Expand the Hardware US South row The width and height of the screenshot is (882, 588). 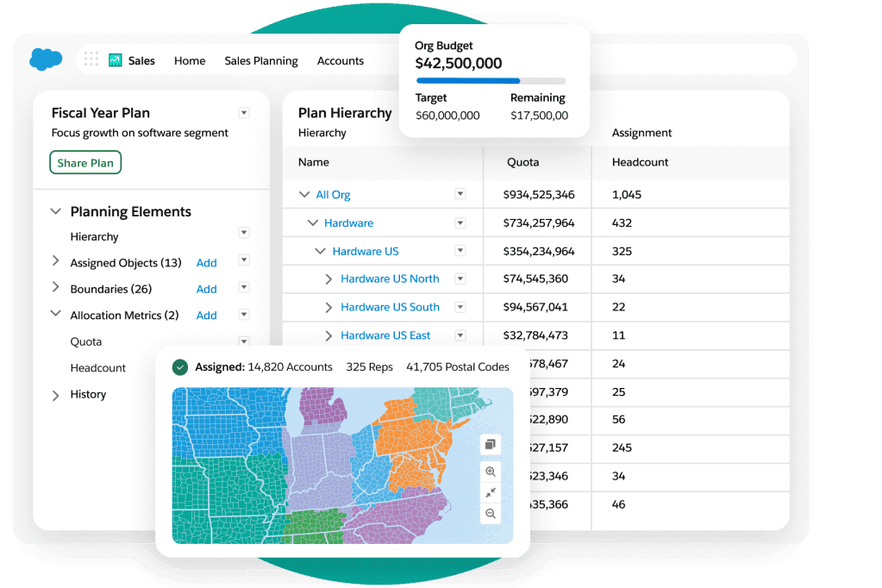coord(329,307)
